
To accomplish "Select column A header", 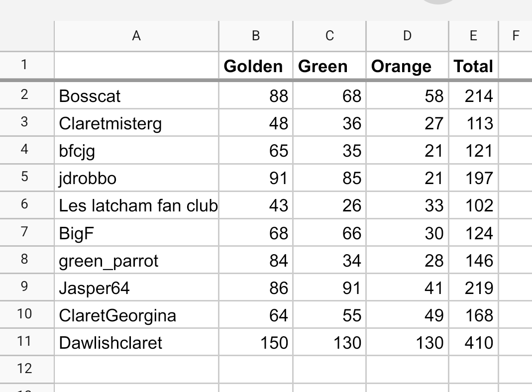I will (136, 36).
